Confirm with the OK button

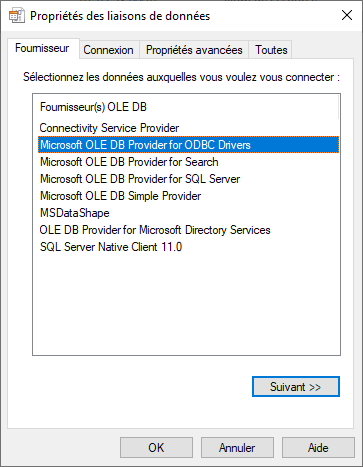coord(156,448)
